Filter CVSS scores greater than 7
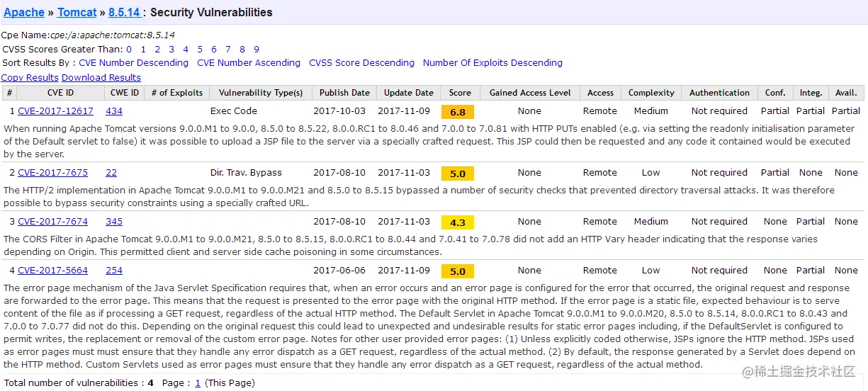 228,50
